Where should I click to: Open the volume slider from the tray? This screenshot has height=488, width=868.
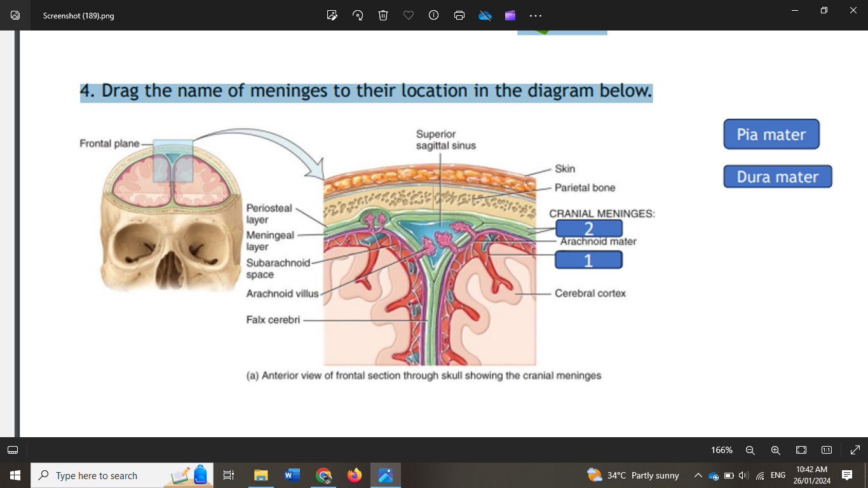coord(742,475)
